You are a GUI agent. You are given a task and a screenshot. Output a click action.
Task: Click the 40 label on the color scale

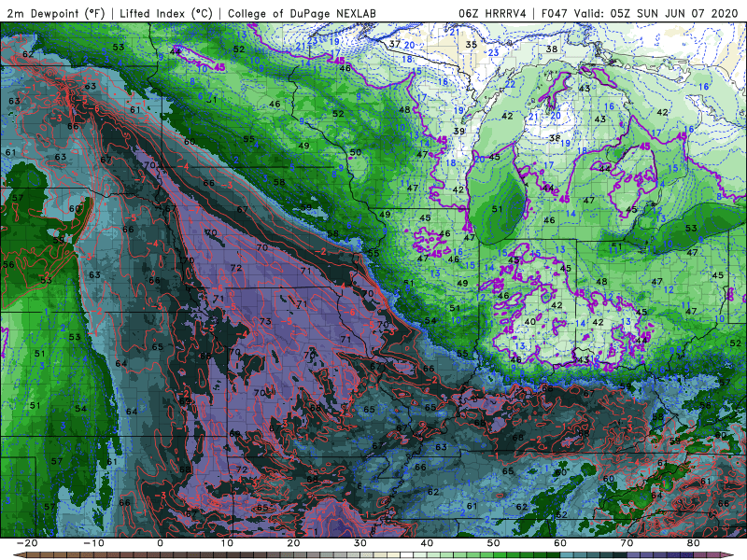point(427,543)
